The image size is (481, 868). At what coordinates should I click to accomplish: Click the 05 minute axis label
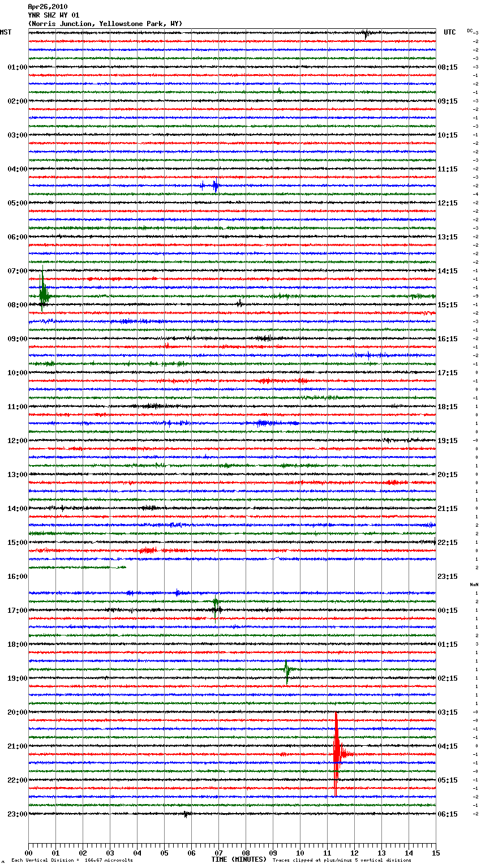click(164, 853)
